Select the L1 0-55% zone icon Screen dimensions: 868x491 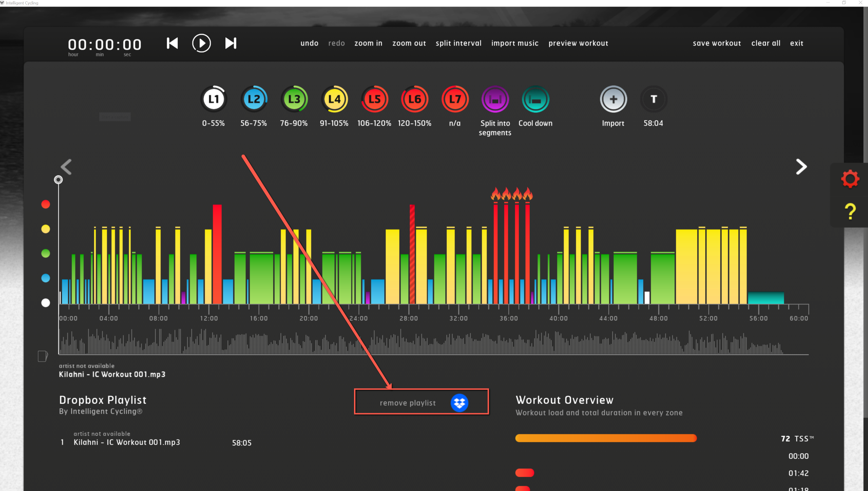[214, 100]
